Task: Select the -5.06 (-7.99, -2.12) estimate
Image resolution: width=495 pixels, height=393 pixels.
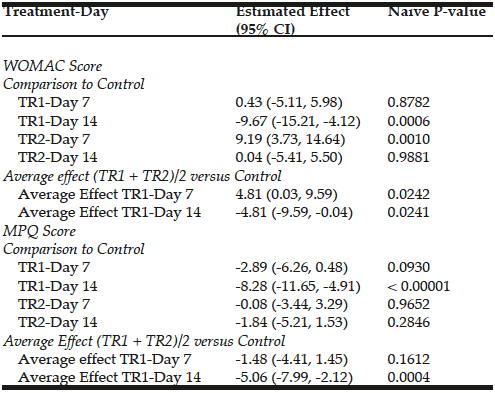Action: tap(294, 378)
